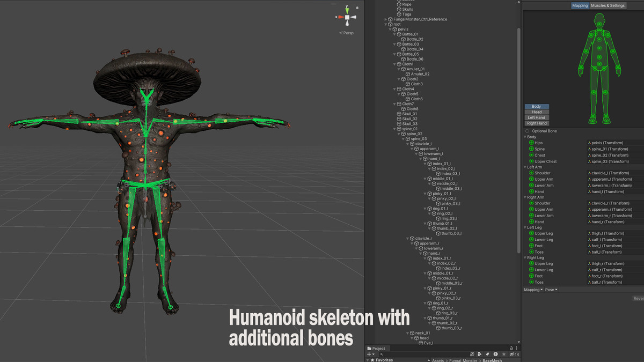This screenshot has width=644, height=362.
Task: Click the Left Arm Shoulder bone slot circle icon
Action: click(531, 173)
